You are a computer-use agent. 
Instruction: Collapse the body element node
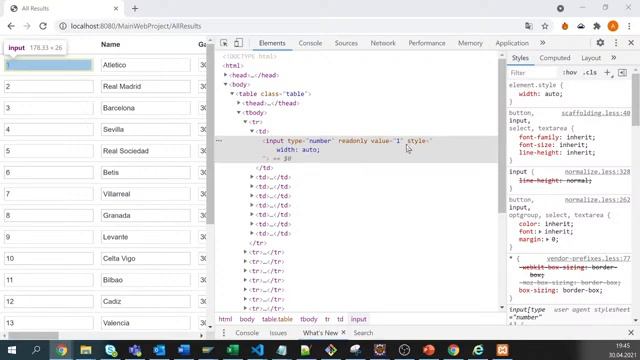pyautogui.click(x=225, y=84)
